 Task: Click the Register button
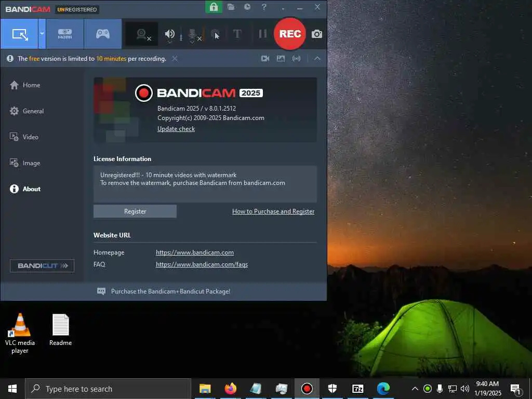135,211
